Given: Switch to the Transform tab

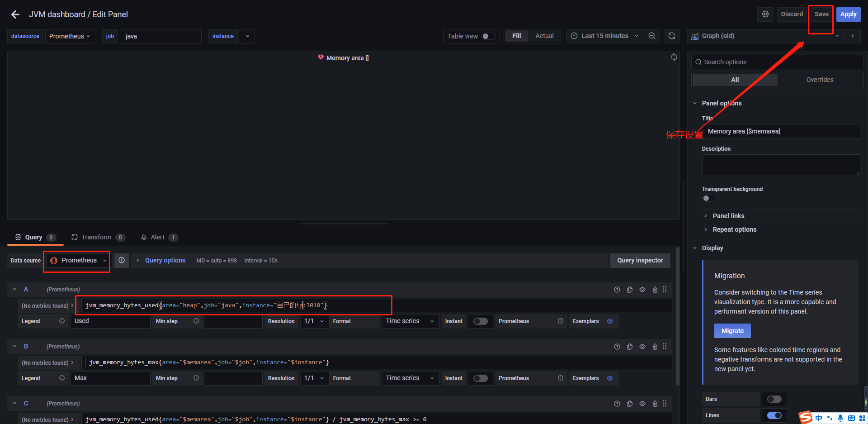Looking at the screenshot, I should (x=98, y=238).
